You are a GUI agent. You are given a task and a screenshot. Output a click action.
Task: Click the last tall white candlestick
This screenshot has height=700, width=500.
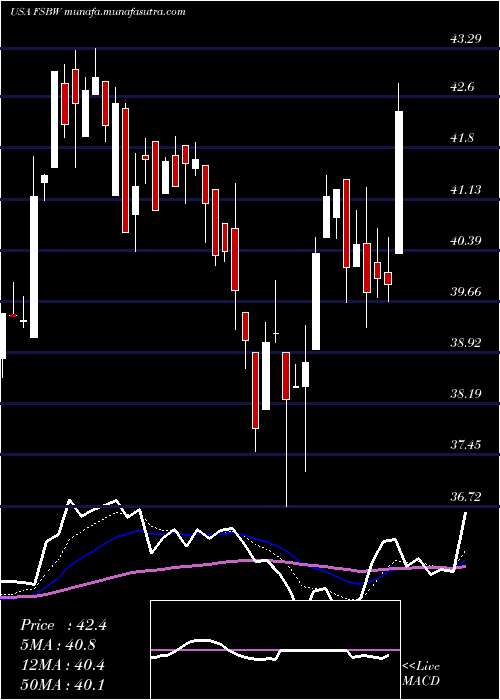(399, 182)
